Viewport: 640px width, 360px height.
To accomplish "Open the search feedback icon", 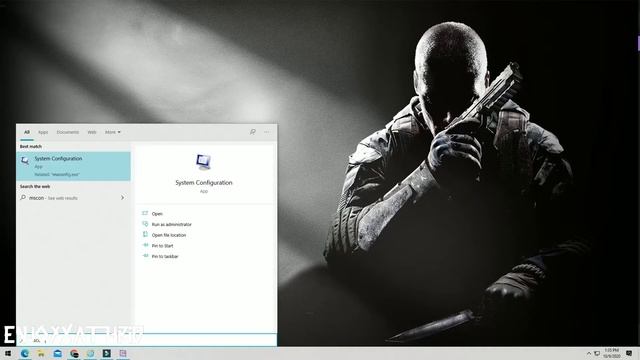I will coord(253,132).
